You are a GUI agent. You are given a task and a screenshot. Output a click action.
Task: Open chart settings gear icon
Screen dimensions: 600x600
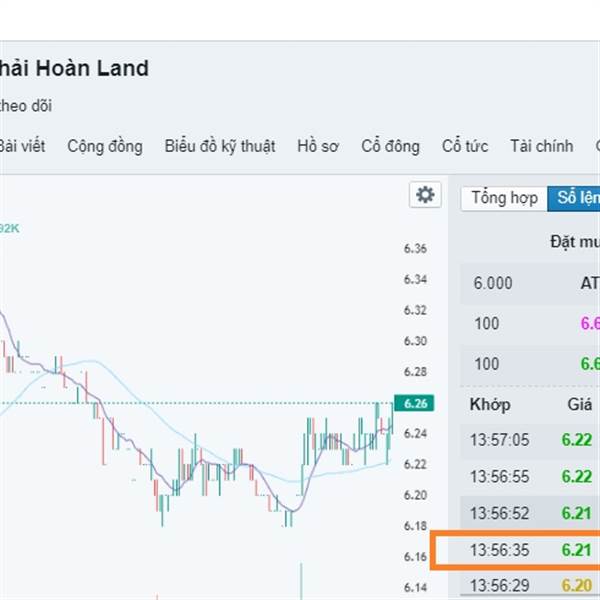click(425, 195)
